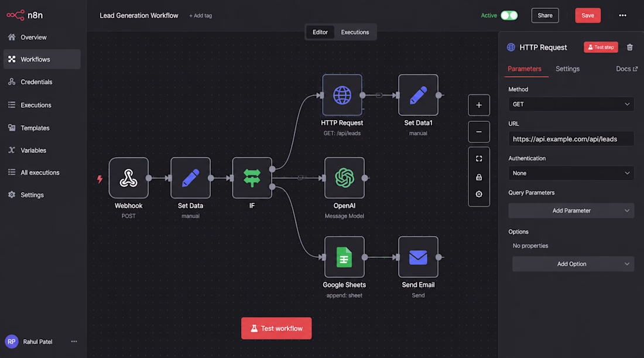The width and height of the screenshot is (644, 358).
Task: Zoom out of the canvas
Action: click(x=479, y=132)
